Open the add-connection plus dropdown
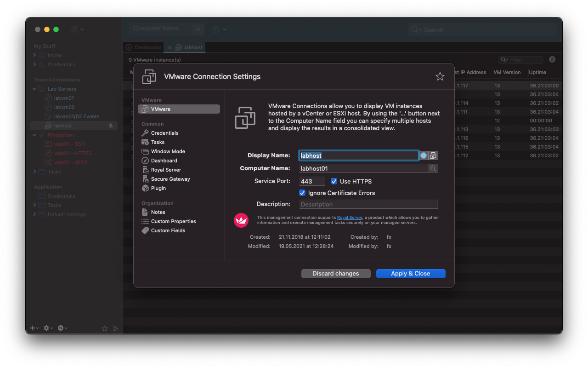The height and width of the screenshot is (368, 588). tap(33, 328)
